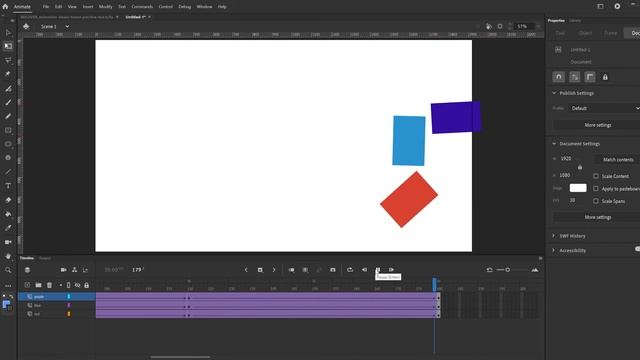Select the Free Transform tool
The height and width of the screenshot is (360, 640).
[x=8, y=46]
